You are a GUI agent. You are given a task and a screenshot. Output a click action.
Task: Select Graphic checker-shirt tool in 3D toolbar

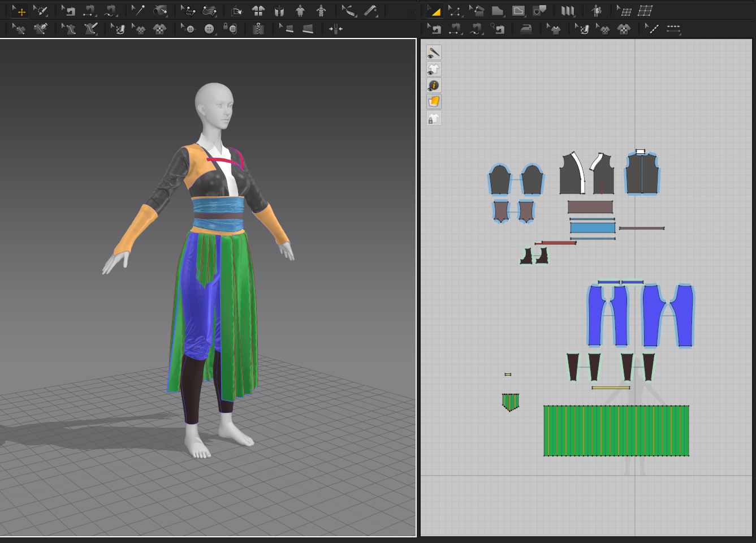tap(159, 29)
